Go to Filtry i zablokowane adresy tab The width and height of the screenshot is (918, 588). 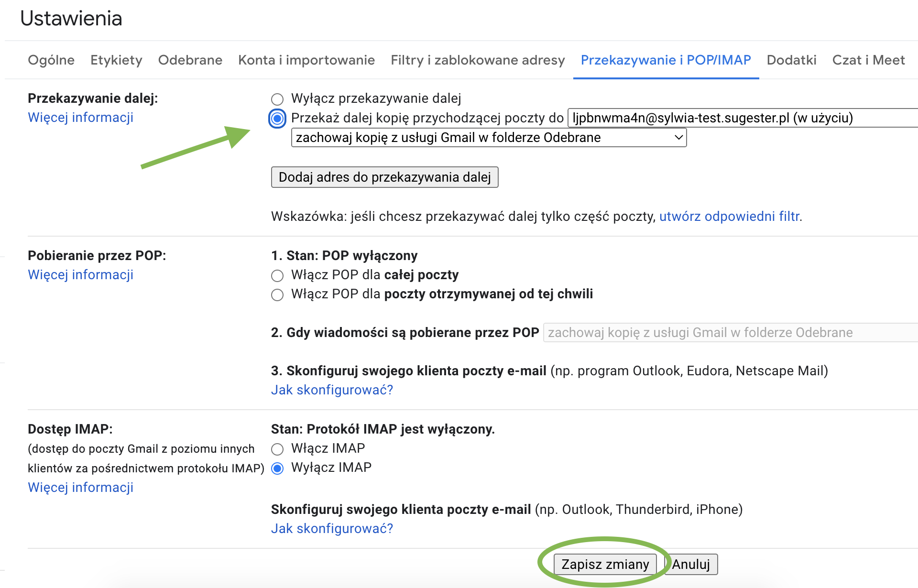pyautogui.click(x=478, y=60)
